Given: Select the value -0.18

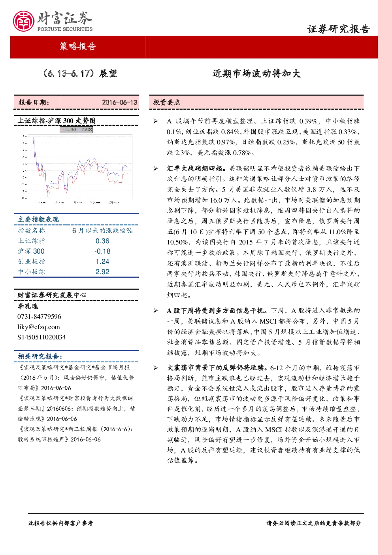Looking at the screenshot, I should click(102, 251).
